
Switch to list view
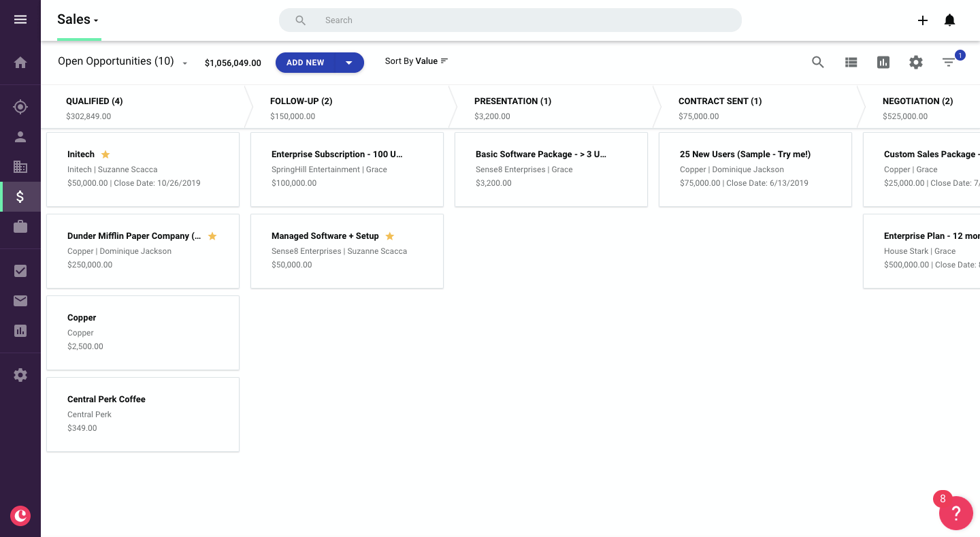tap(851, 63)
